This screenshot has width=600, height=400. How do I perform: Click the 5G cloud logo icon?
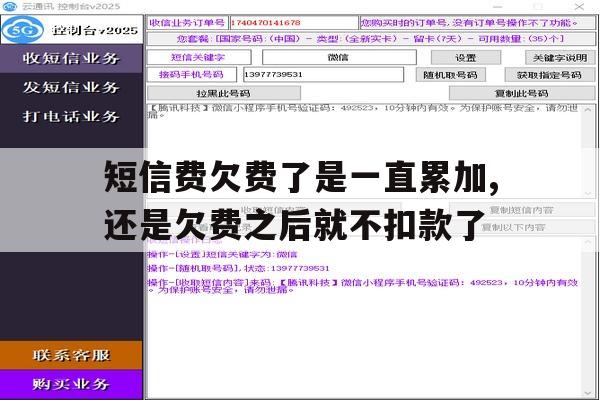pos(23,29)
